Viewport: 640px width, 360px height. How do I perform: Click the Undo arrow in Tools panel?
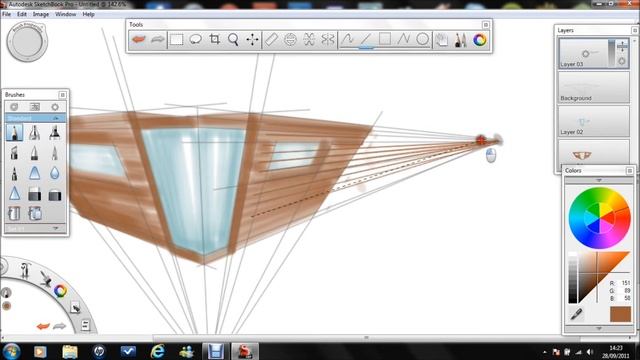139,40
